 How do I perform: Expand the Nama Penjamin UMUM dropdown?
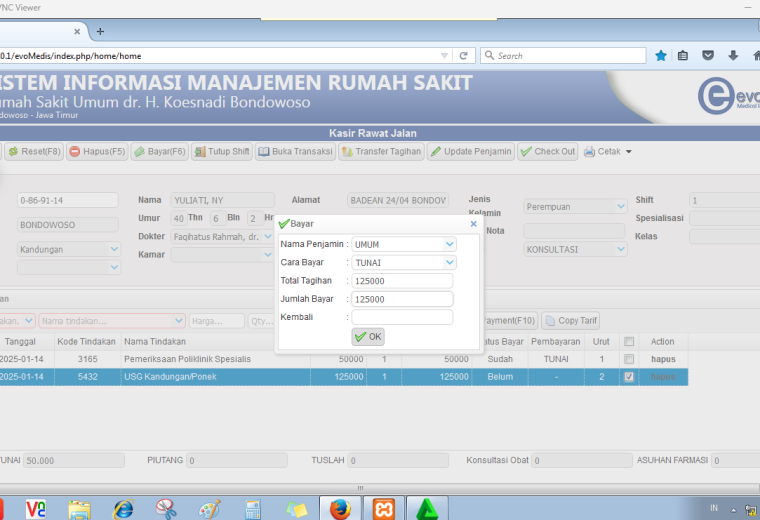click(449, 244)
